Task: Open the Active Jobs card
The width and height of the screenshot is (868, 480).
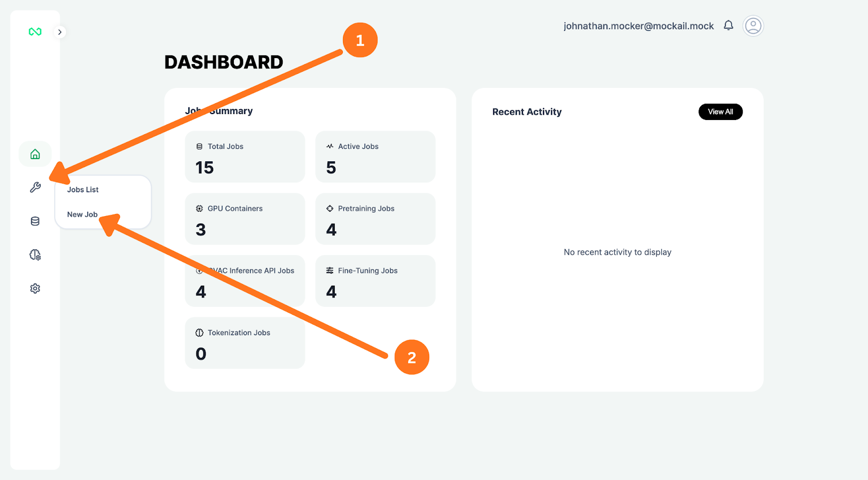Action: click(375, 157)
